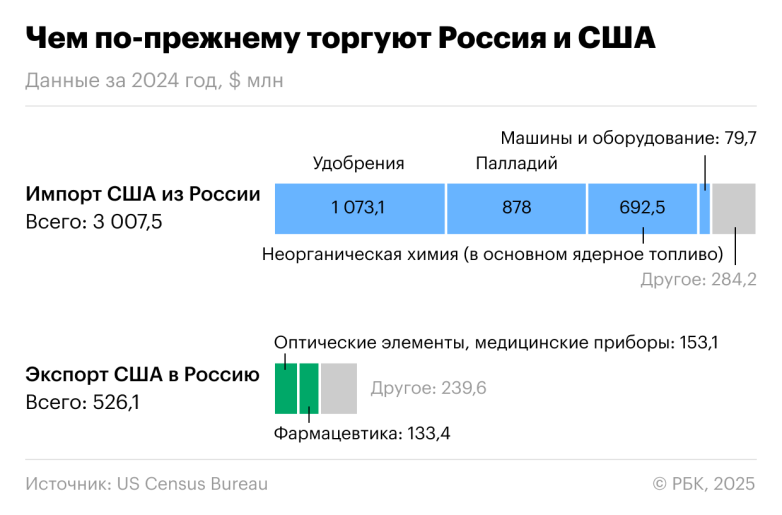Select the 'Экспорт США в Россию' label
This screenshot has height=515, width=782.
[x=142, y=375]
